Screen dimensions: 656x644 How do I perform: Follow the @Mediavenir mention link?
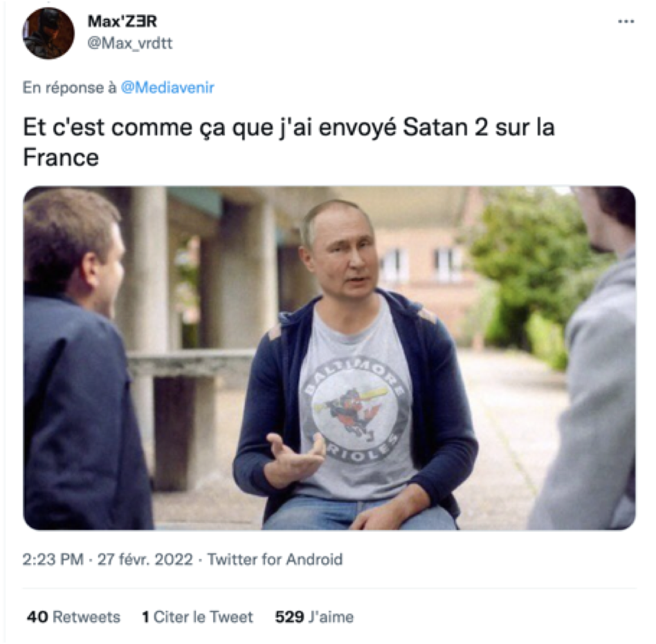(167, 87)
